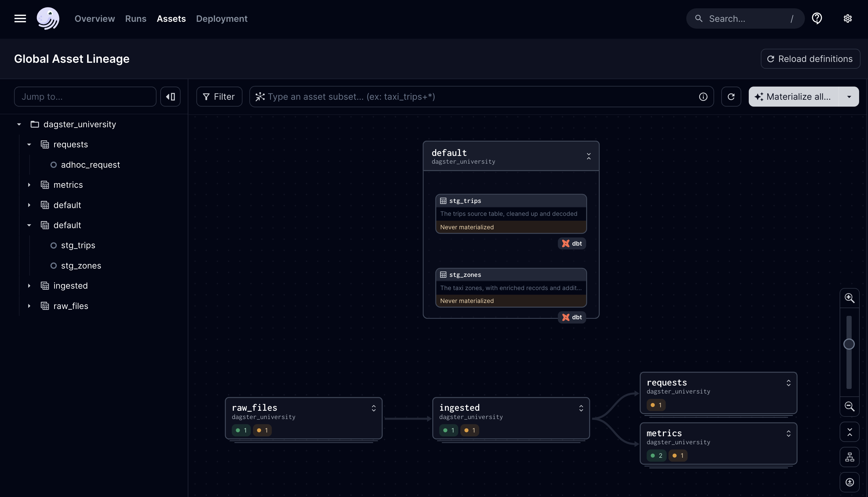The image size is (868, 497).
Task: Open the Assets tab
Action: coord(171,18)
